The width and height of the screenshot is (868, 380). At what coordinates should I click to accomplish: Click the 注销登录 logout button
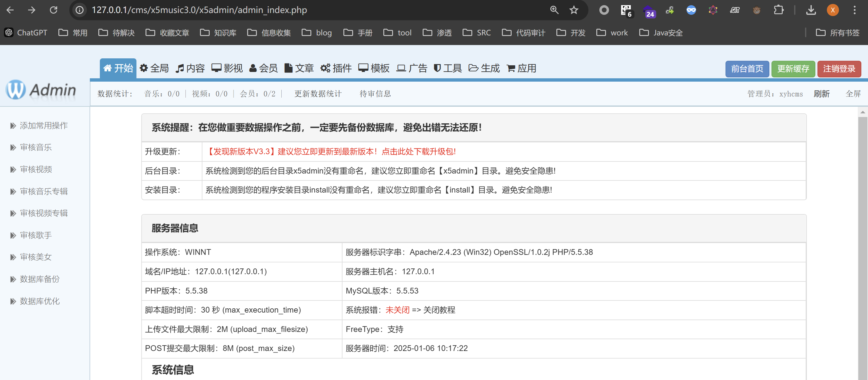tap(839, 69)
